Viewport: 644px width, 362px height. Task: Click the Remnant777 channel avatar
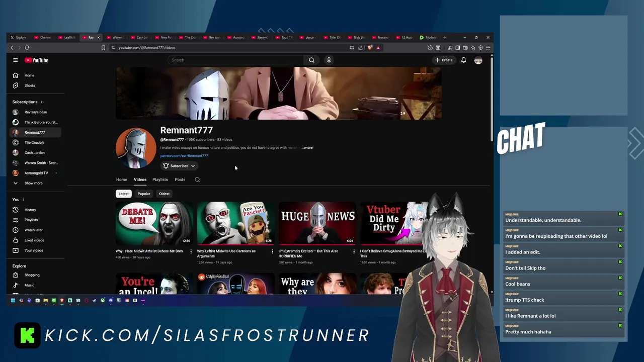coord(136,148)
